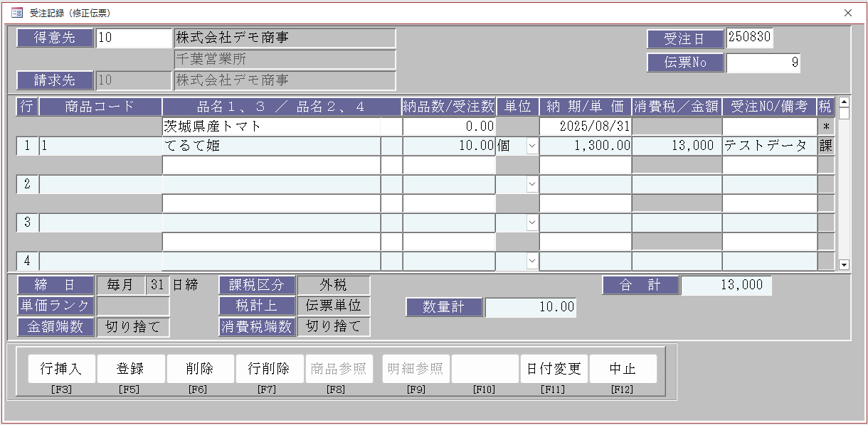Click the quantity field showing 10.00 in row 1
Screen dimensions: 868x425
pos(449,146)
